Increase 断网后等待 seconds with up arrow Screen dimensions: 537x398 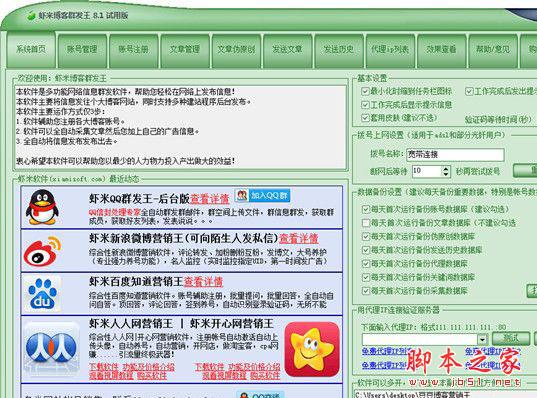click(445, 169)
